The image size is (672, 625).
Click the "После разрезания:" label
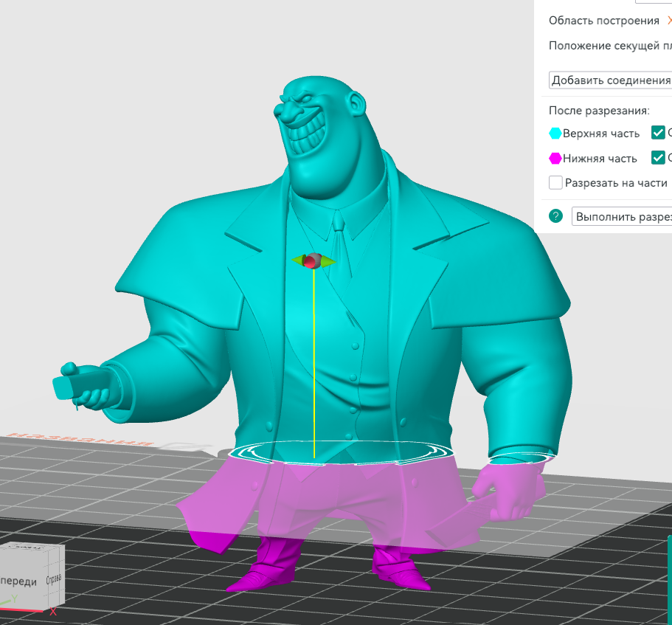click(599, 111)
